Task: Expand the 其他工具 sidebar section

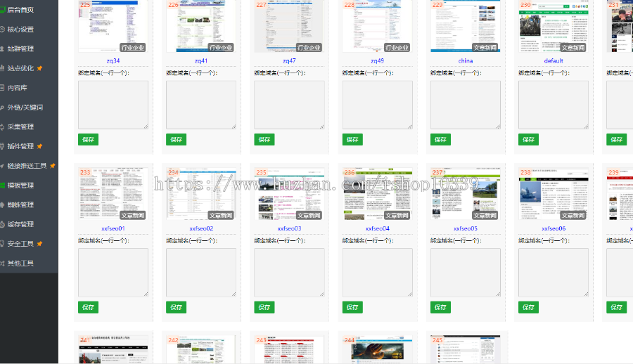Action: pyautogui.click(x=20, y=264)
